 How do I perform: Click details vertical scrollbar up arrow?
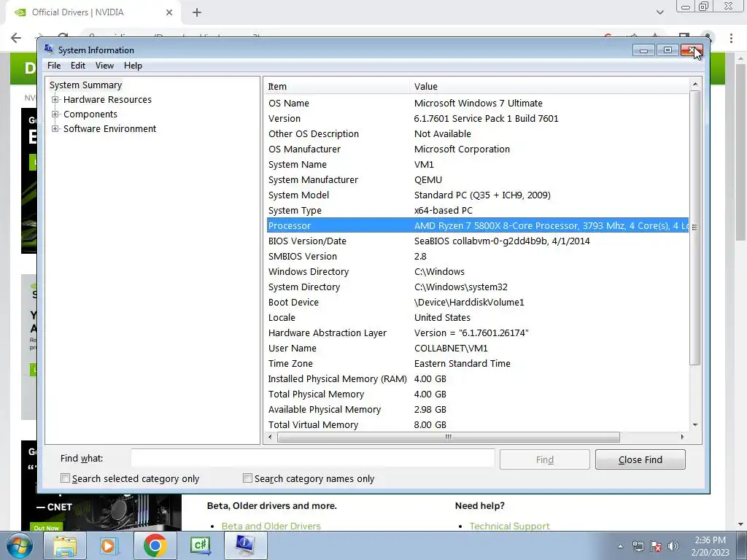coord(695,84)
